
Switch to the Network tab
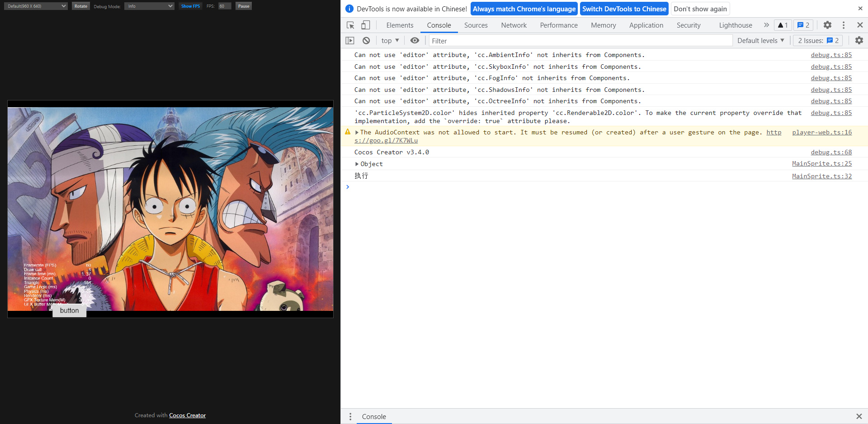[x=514, y=25]
